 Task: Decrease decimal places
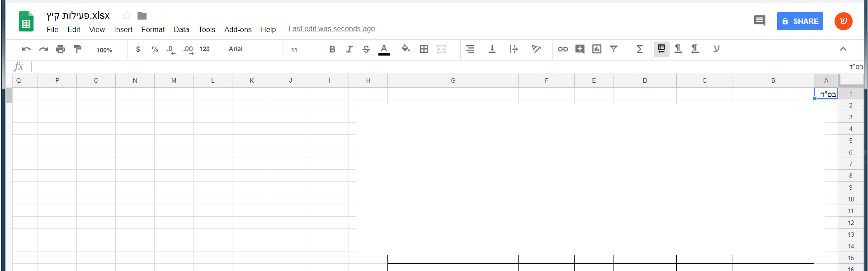[171, 50]
